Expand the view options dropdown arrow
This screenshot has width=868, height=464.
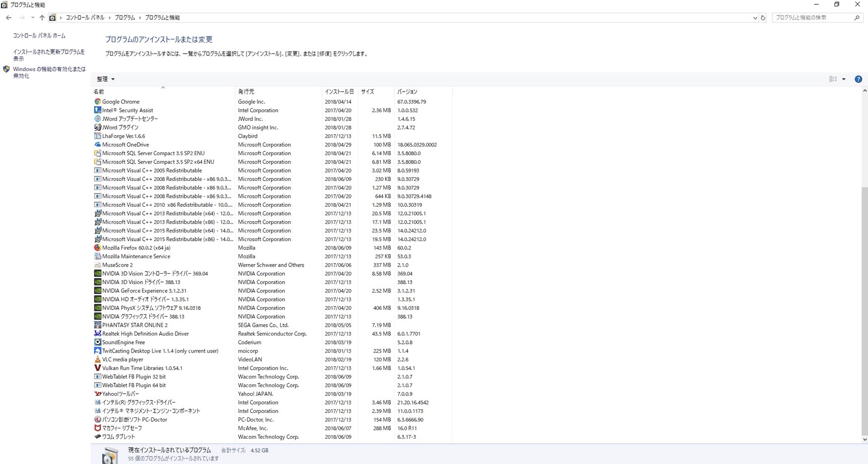(x=844, y=79)
